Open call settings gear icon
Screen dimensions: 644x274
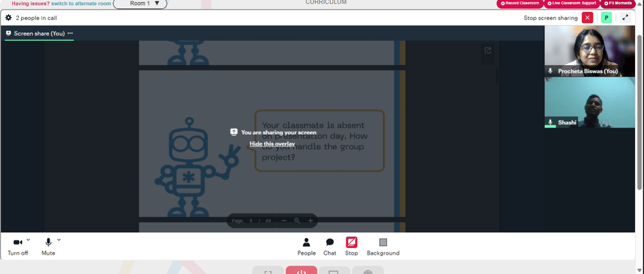point(8,17)
